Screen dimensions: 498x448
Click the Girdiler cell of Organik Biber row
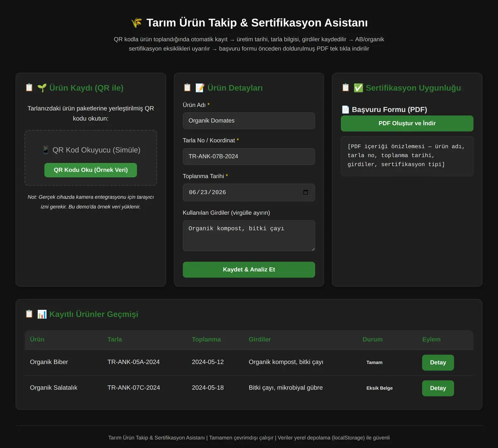(286, 362)
